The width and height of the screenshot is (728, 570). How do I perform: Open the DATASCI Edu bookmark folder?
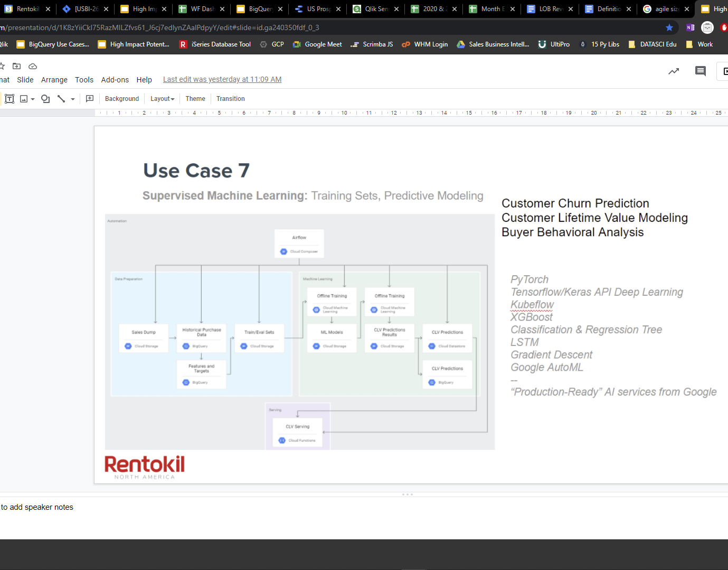pos(653,44)
